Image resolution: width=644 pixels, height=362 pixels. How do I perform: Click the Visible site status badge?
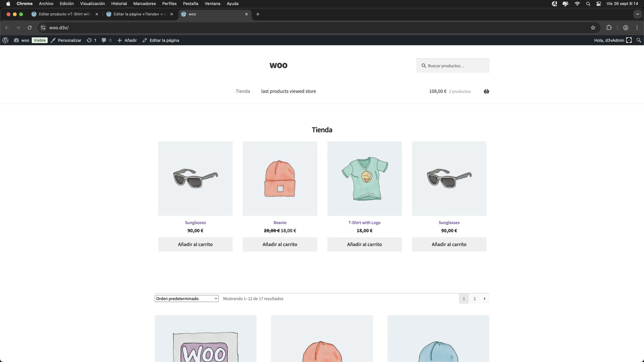coord(40,40)
